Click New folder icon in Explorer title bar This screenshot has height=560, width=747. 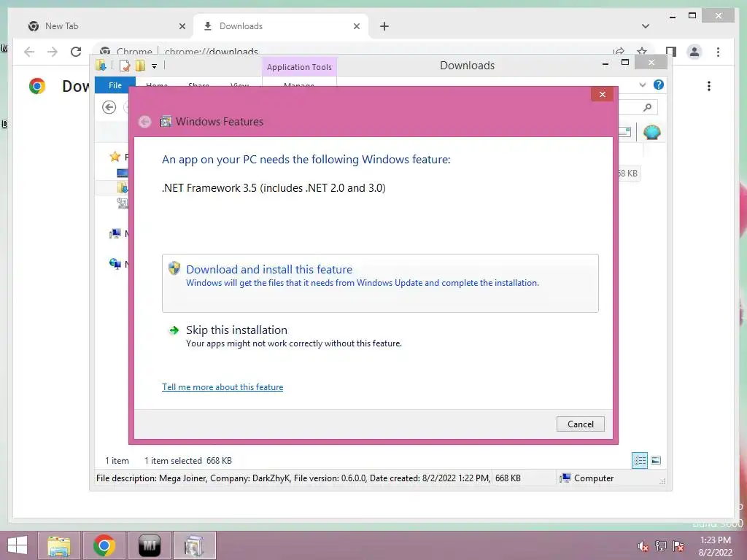(x=141, y=66)
